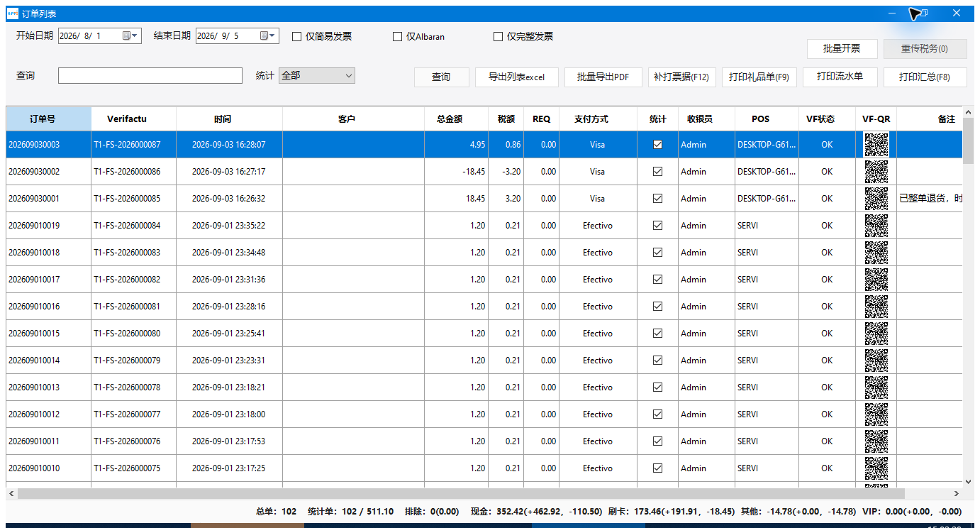This screenshot has height=528, width=980.
Task: Click the 查询 button
Action: (x=441, y=77)
